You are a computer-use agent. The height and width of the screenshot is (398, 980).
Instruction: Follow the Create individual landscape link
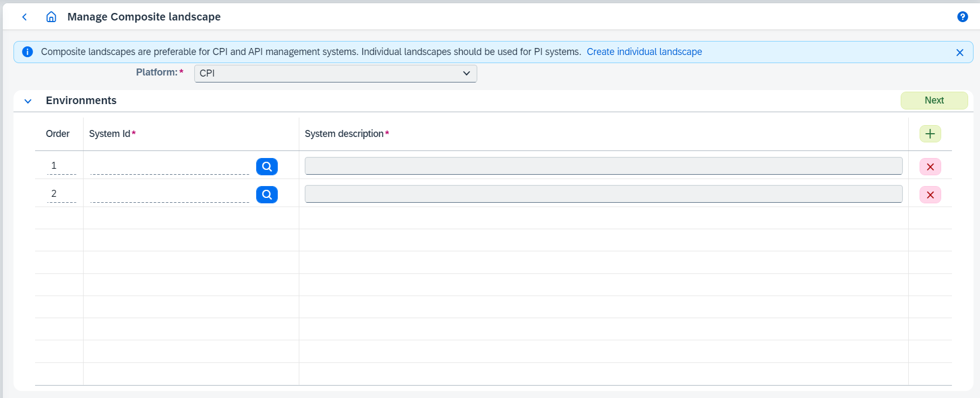pyautogui.click(x=644, y=52)
